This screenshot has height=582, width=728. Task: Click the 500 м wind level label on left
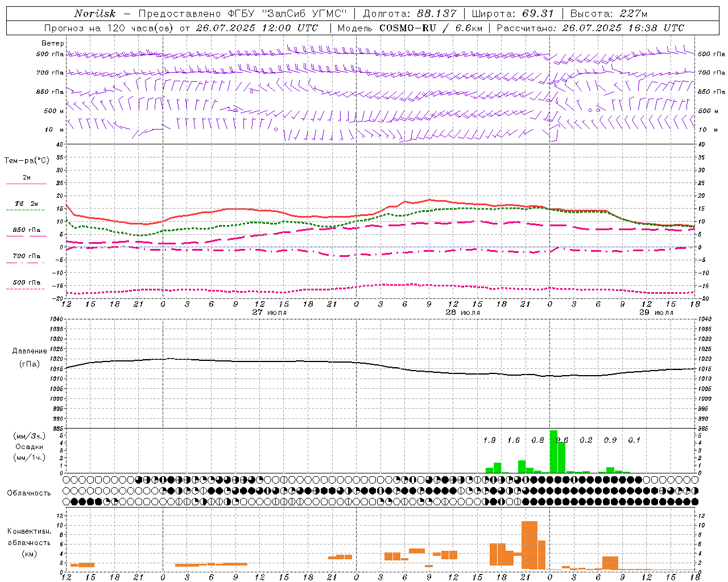coord(54,111)
